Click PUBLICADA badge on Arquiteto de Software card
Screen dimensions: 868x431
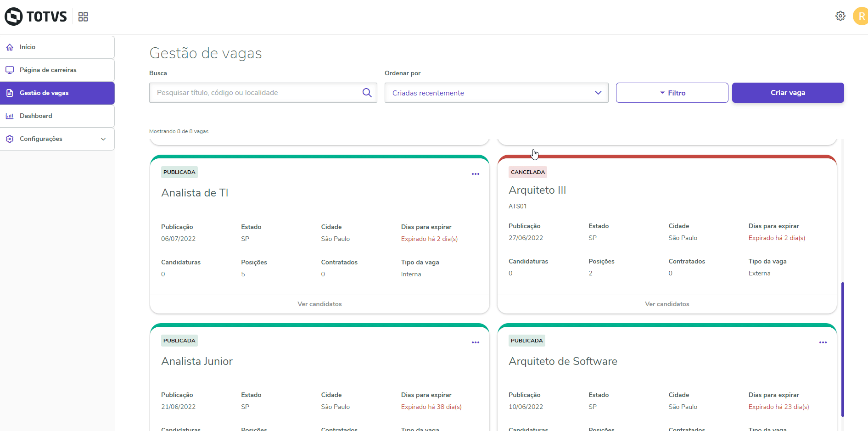point(527,341)
